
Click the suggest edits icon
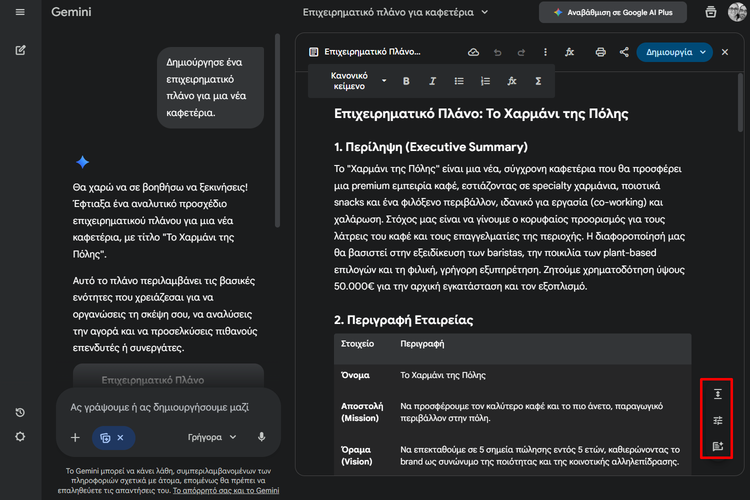pyautogui.click(x=717, y=446)
